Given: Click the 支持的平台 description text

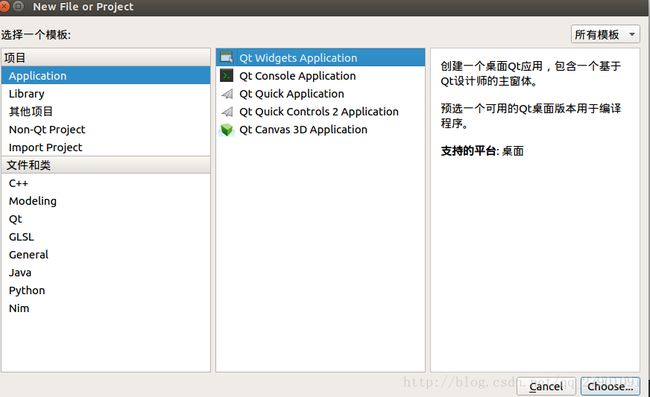Looking at the screenshot, I should tap(482, 151).
